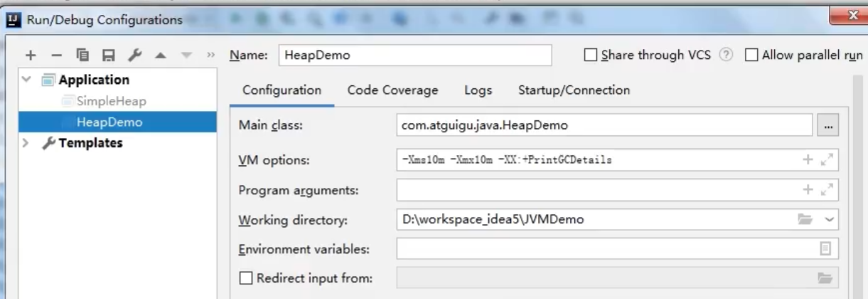Enable Share through VCS checkbox
Viewport: 868px width, 299px height.
(x=590, y=56)
